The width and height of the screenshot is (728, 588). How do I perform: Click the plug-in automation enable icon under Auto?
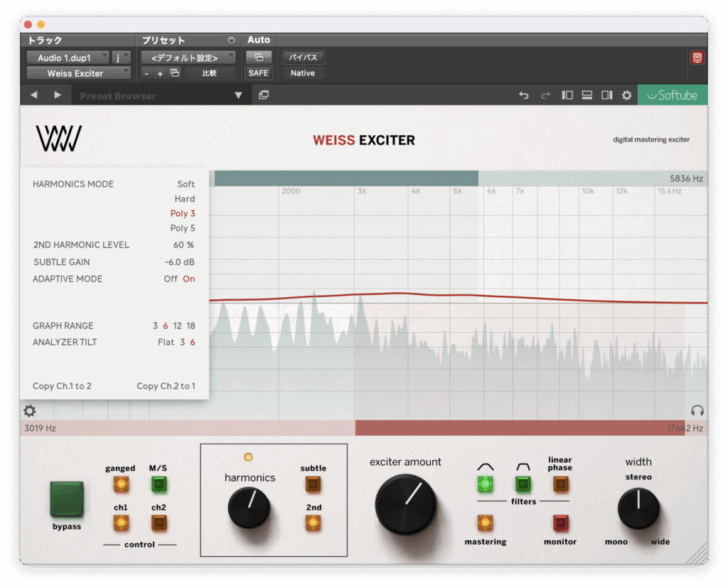pos(259,57)
